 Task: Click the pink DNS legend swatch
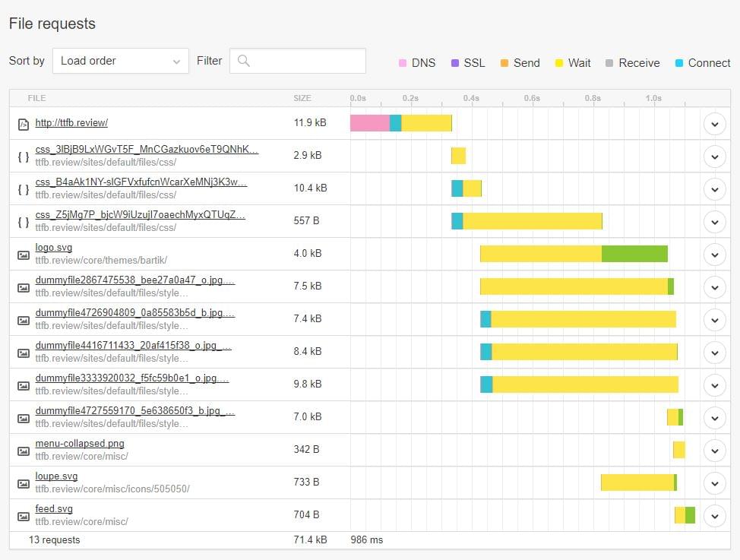tap(402, 63)
